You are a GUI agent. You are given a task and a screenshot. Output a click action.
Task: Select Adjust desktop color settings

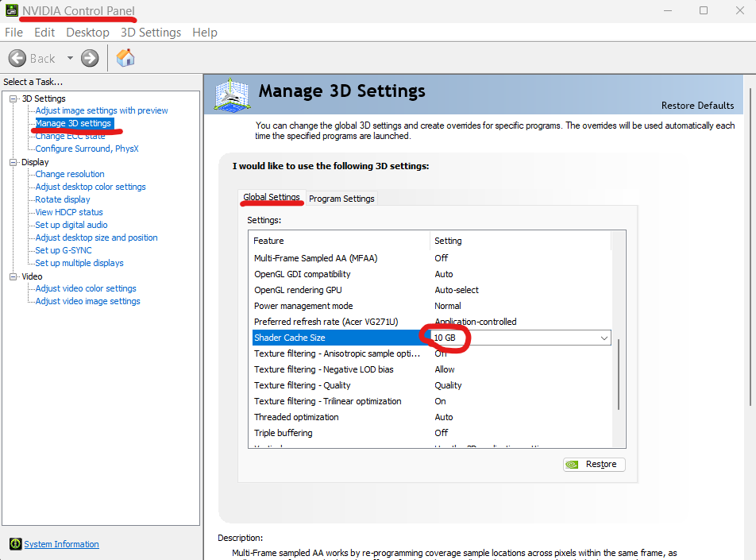click(91, 187)
